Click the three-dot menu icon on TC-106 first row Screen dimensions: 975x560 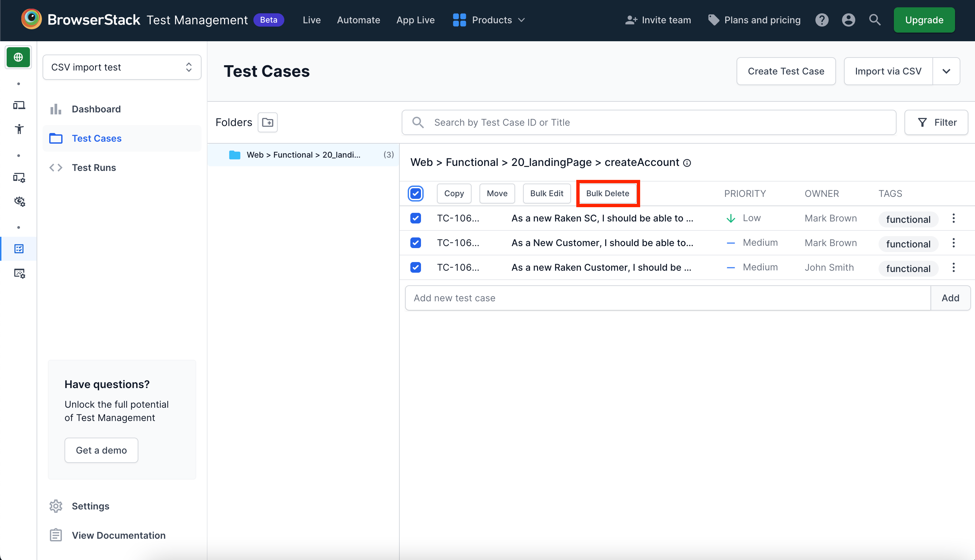tap(954, 218)
